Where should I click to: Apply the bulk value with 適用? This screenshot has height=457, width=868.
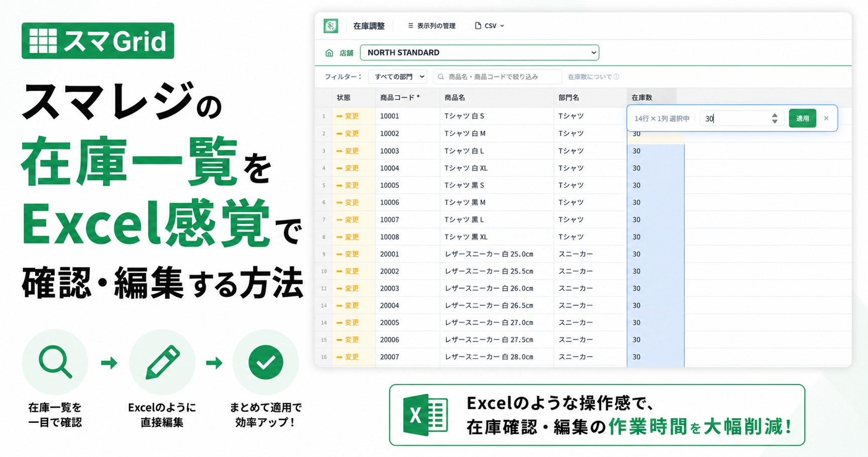[x=802, y=119]
